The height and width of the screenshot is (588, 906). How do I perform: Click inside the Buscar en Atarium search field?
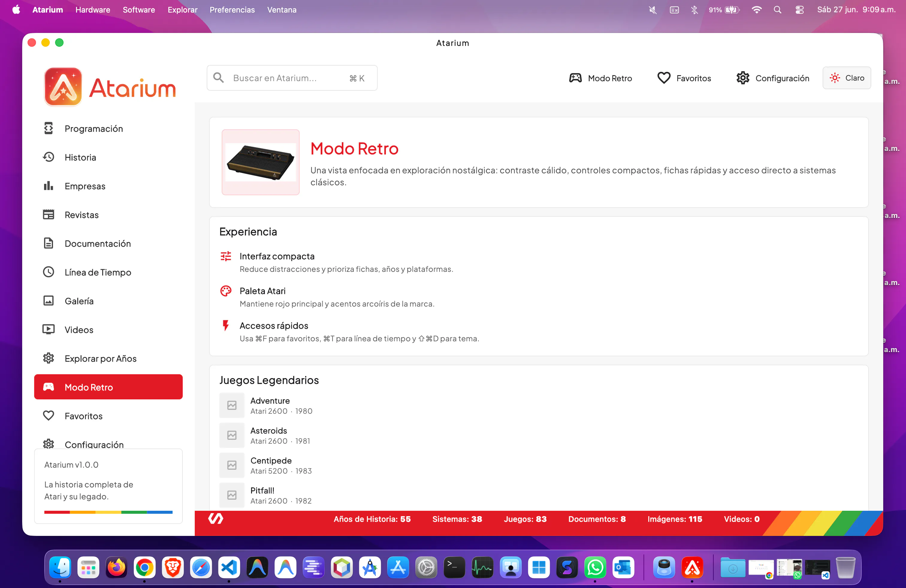[292, 78]
